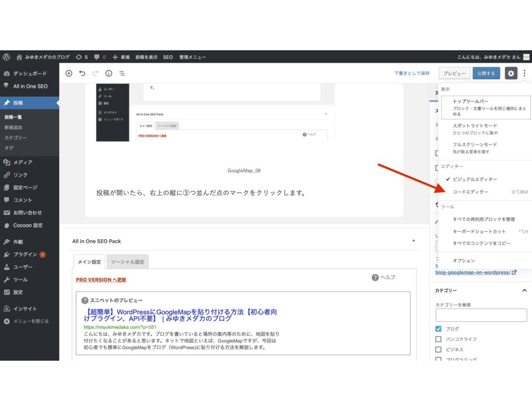Click the WordPress logo in the admin bar

pos(6,57)
